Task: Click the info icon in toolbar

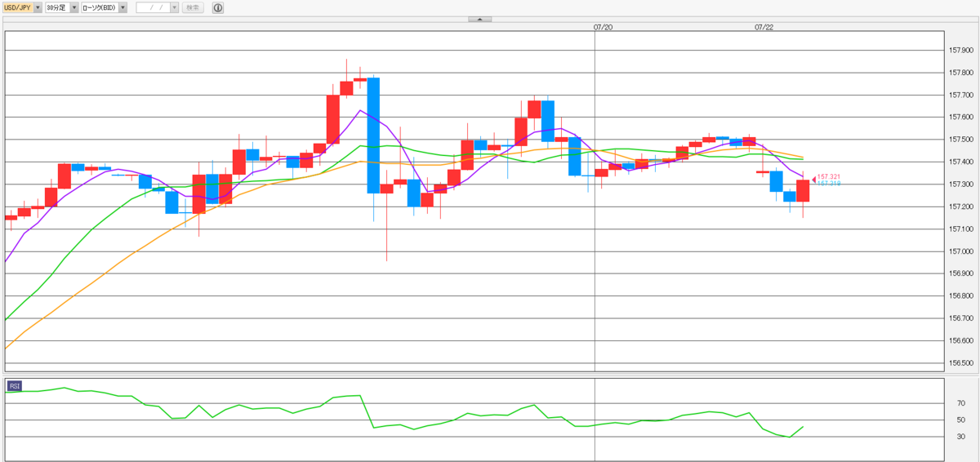Action: [217, 7]
